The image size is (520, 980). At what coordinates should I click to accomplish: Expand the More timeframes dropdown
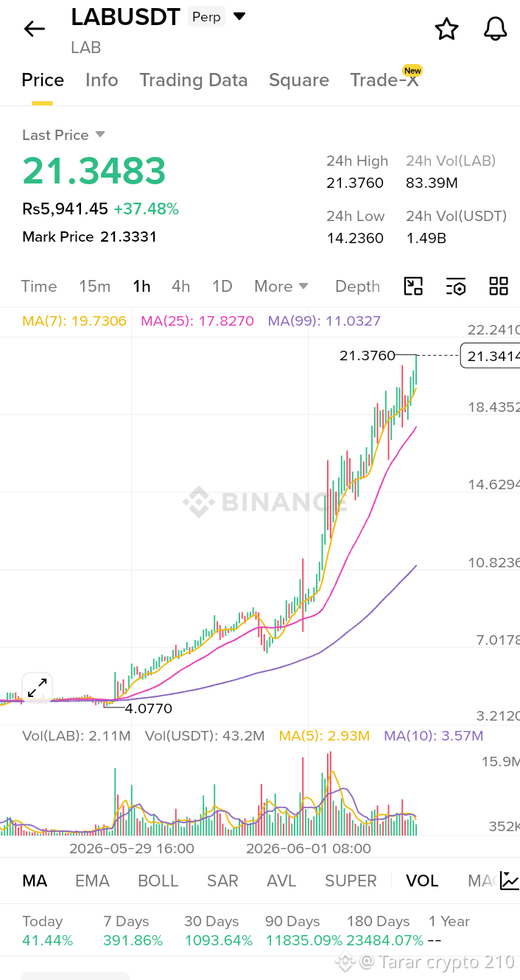tap(281, 287)
